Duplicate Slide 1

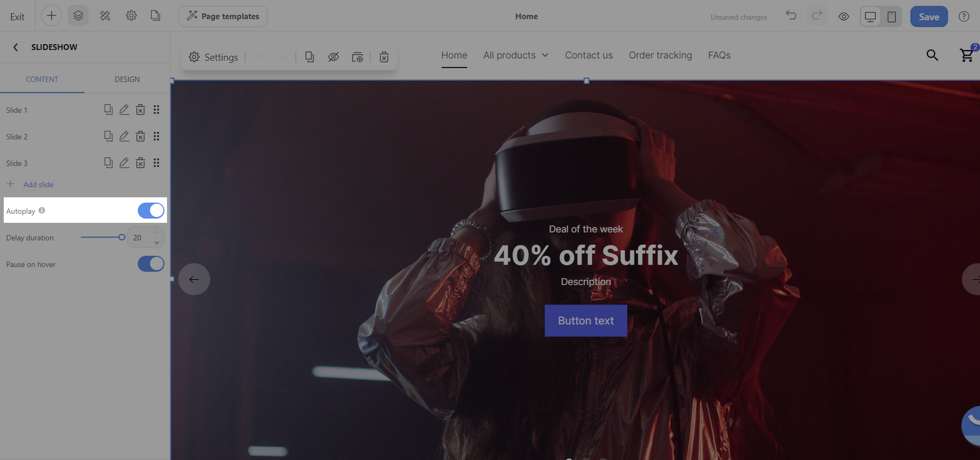108,110
